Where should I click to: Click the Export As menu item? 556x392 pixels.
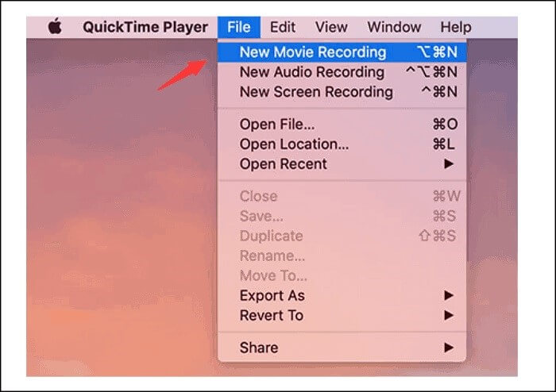(x=342, y=296)
